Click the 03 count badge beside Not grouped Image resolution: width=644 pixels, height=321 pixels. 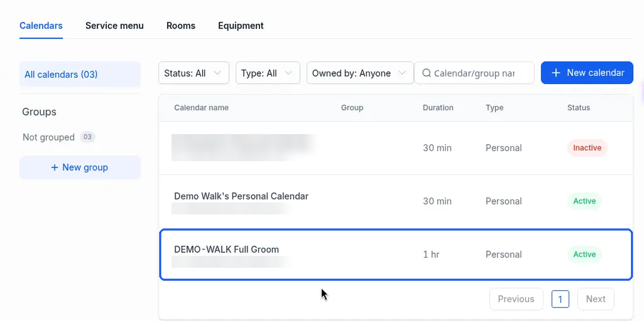pyautogui.click(x=87, y=137)
